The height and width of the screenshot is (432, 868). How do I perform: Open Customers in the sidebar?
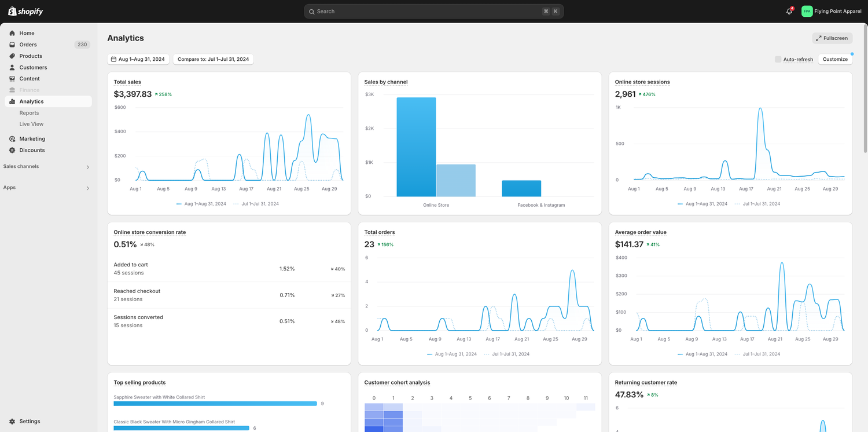pos(48,67)
